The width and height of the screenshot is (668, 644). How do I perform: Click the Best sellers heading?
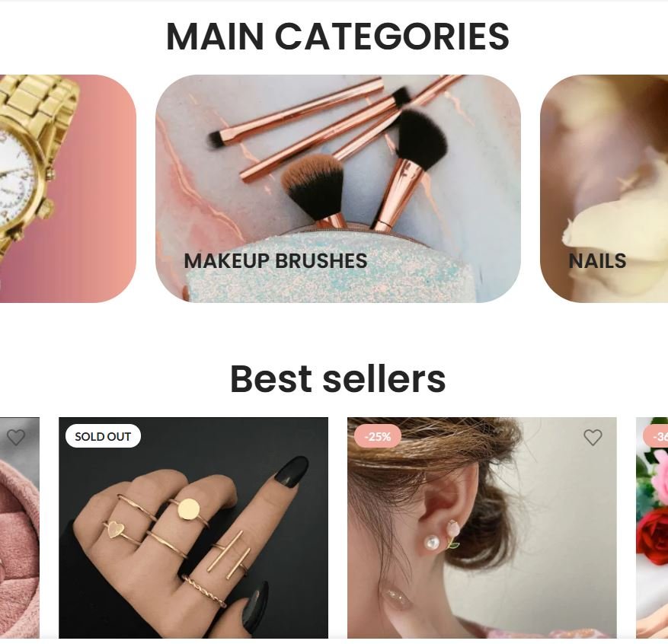(x=337, y=379)
